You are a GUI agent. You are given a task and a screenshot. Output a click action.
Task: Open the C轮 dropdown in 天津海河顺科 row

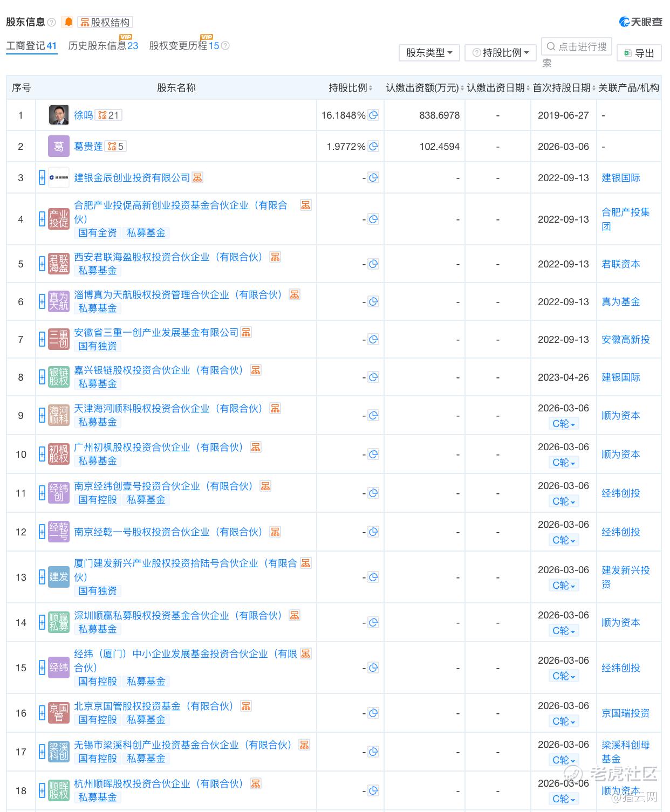pyautogui.click(x=564, y=424)
